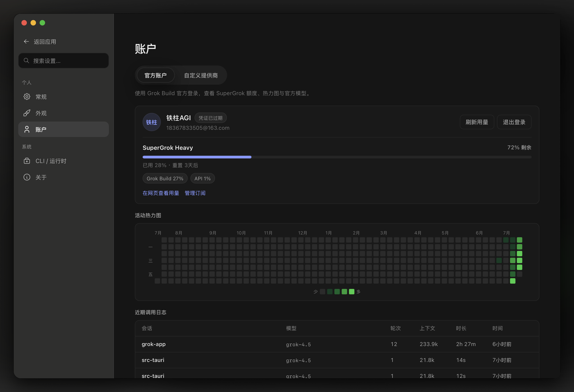Click the 时间 column header
This screenshot has width=574, height=392.
(498, 328)
